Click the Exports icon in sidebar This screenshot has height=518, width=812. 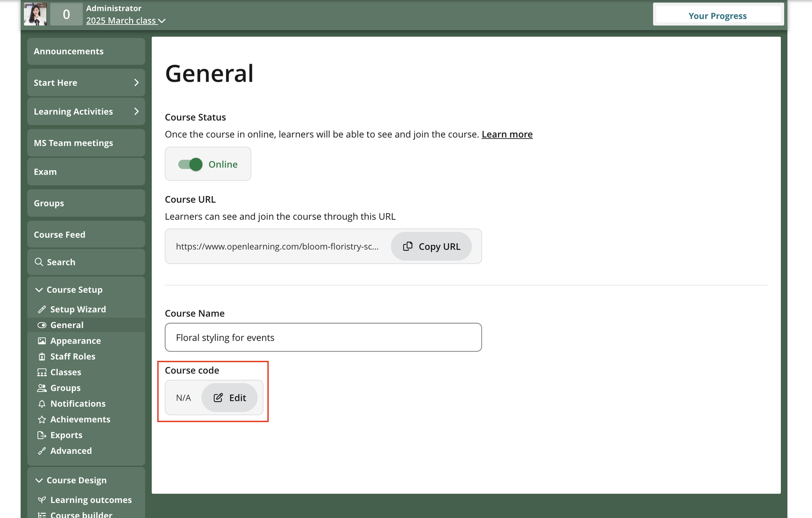[42, 435]
